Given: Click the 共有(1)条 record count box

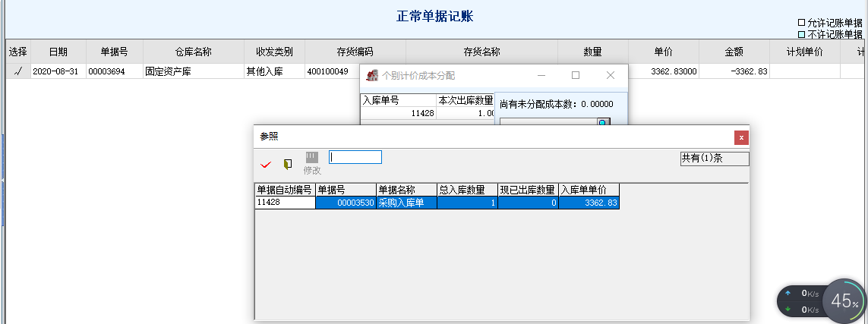Looking at the screenshot, I should pyautogui.click(x=714, y=158).
